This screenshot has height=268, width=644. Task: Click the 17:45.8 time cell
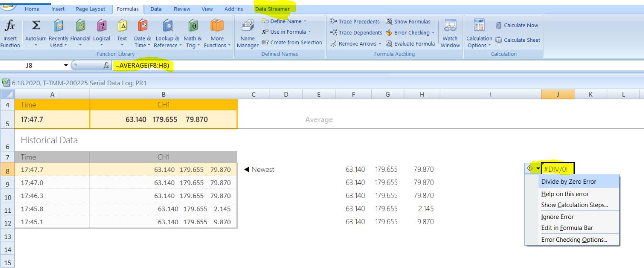click(x=52, y=208)
